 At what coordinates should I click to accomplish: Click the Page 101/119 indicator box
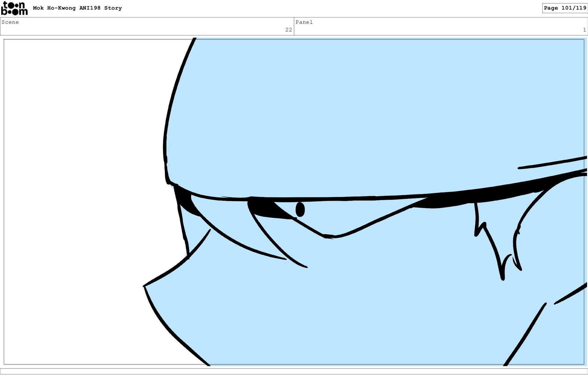click(565, 8)
